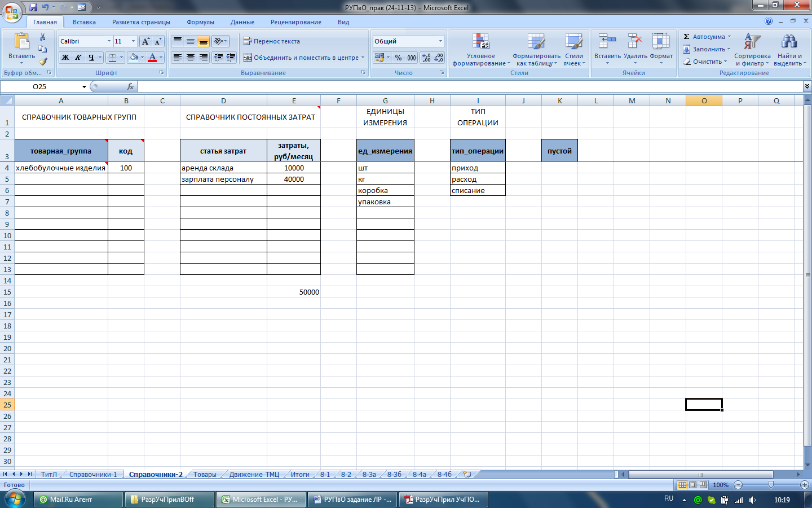Switch to Разметка страницы tab

point(141,23)
